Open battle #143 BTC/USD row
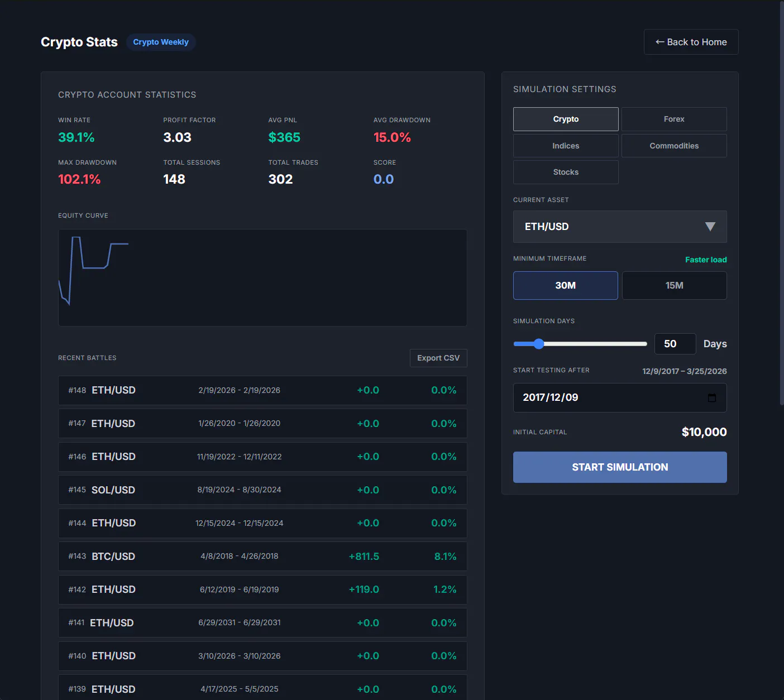784x700 pixels. click(x=262, y=557)
